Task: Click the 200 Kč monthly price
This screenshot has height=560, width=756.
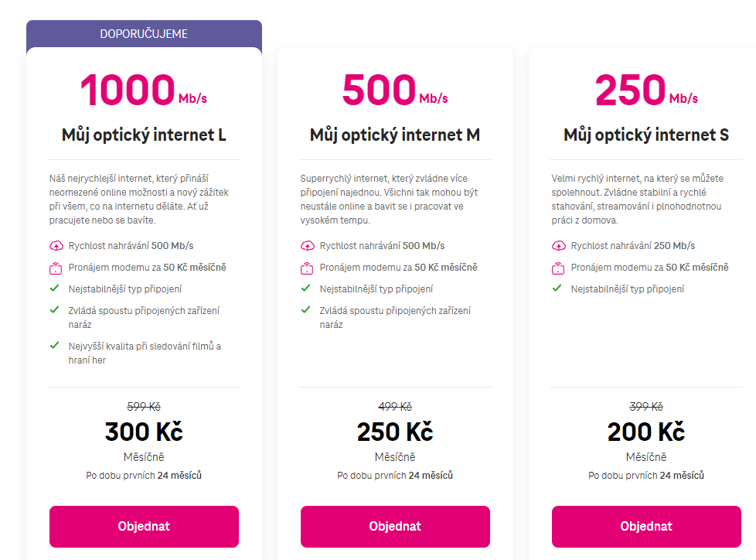Action: (646, 432)
